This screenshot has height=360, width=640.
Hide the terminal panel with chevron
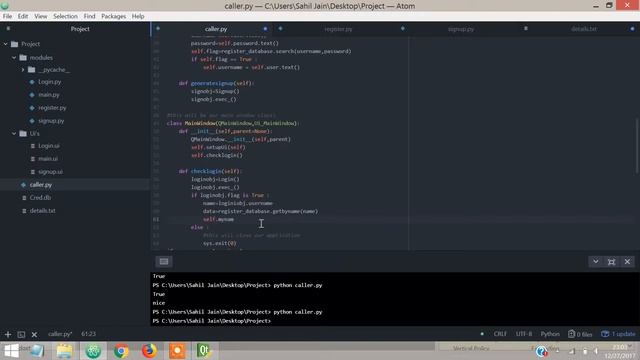click(596, 262)
